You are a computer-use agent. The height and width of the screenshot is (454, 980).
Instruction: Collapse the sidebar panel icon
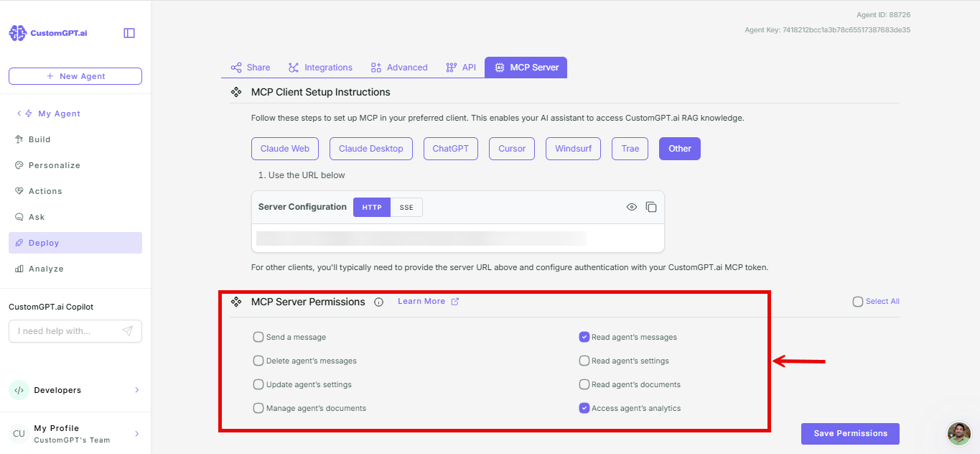click(x=129, y=33)
